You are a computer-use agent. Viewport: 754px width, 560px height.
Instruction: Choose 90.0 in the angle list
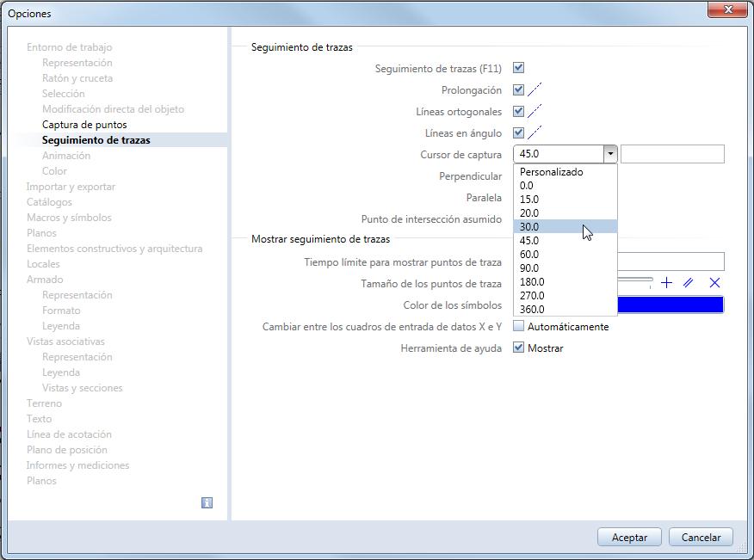(x=565, y=268)
